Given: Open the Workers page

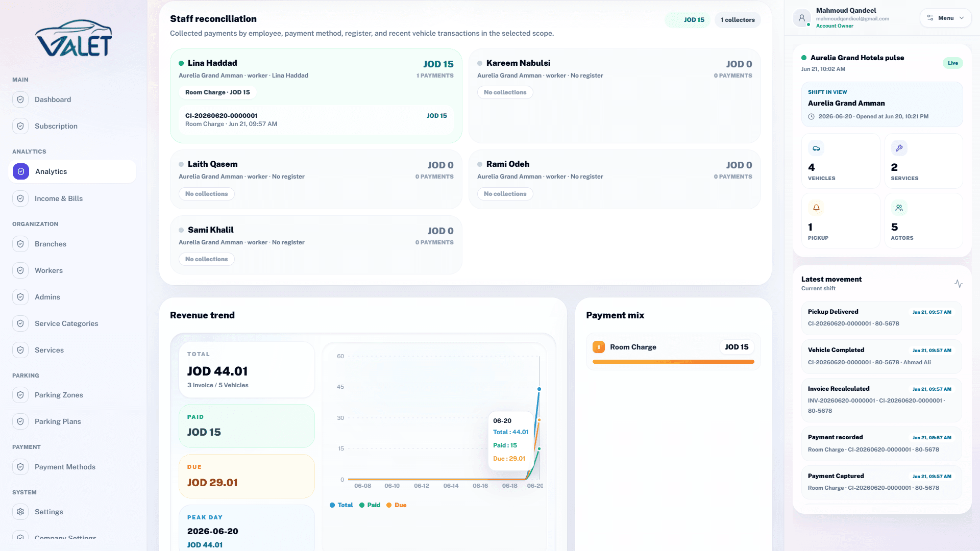Looking at the screenshot, I should [72, 270].
